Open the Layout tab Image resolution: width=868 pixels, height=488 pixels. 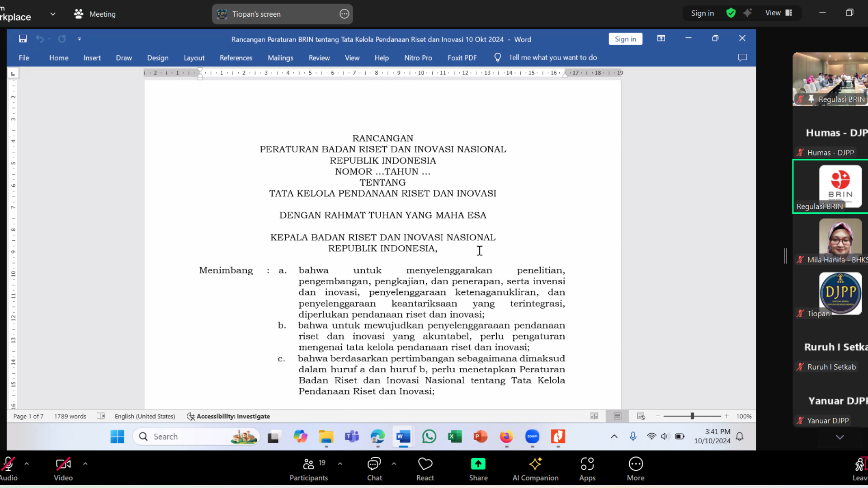(194, 58)
